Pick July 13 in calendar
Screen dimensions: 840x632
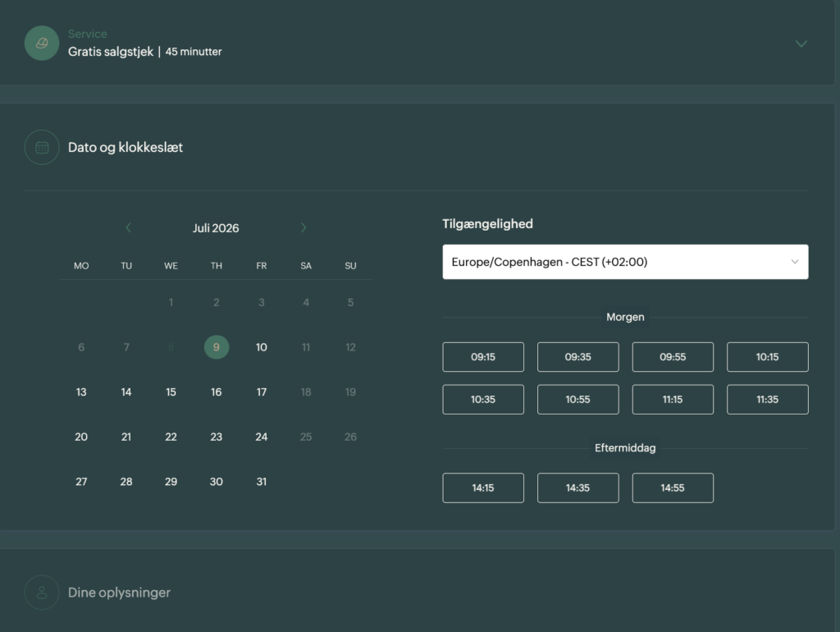[81, 392]
